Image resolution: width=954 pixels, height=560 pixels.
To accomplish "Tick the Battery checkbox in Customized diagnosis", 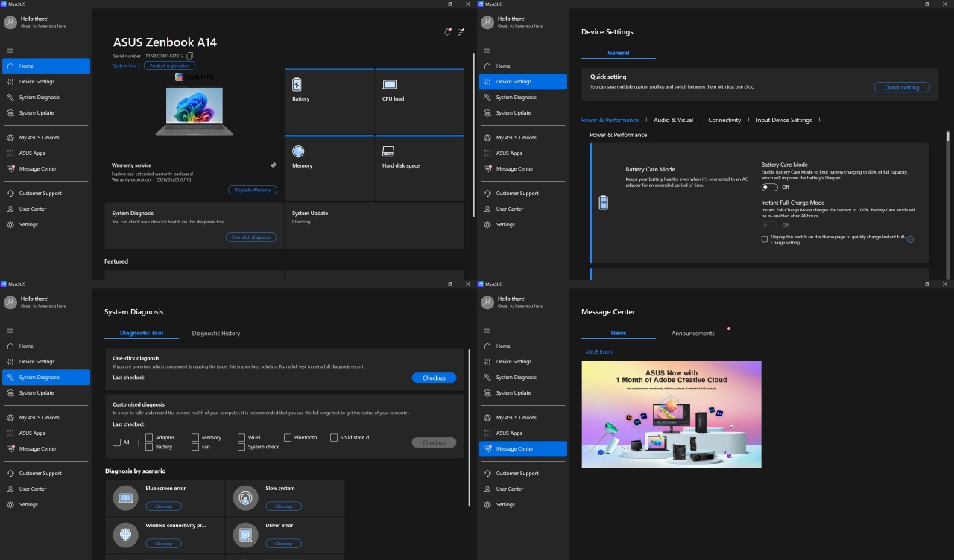I will (149, 447).
